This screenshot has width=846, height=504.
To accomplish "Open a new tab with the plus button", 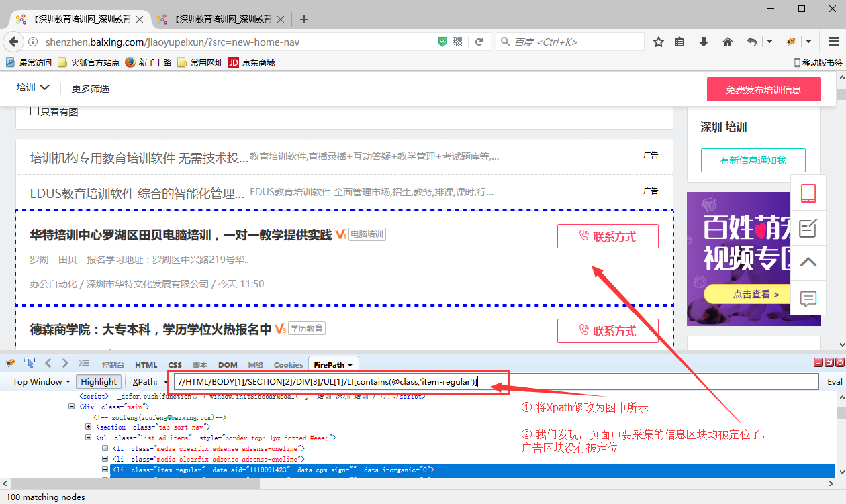I will pos(304,19).
